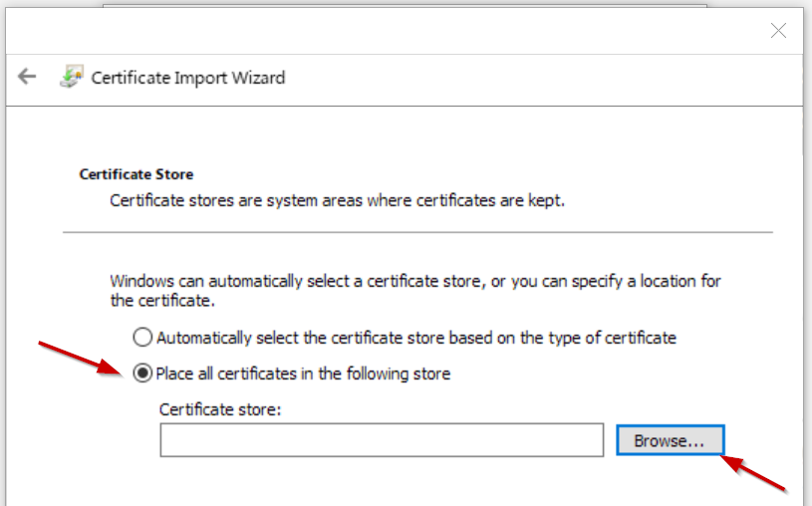This screenshot has height=506, width=812.
Task: Select the 'Automatically select the certificate store' radio button
Action: [x=142, y=338]
